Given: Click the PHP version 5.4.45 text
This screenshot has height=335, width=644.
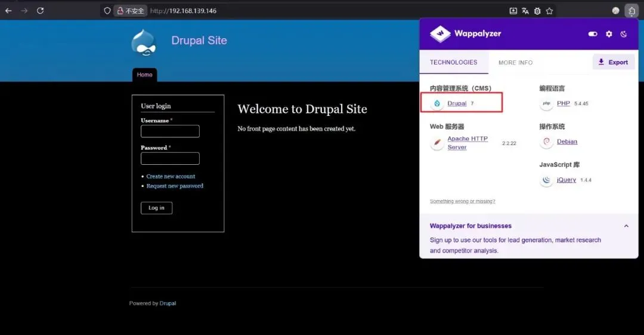Looking at the screenshot, I should coord(581,104).
